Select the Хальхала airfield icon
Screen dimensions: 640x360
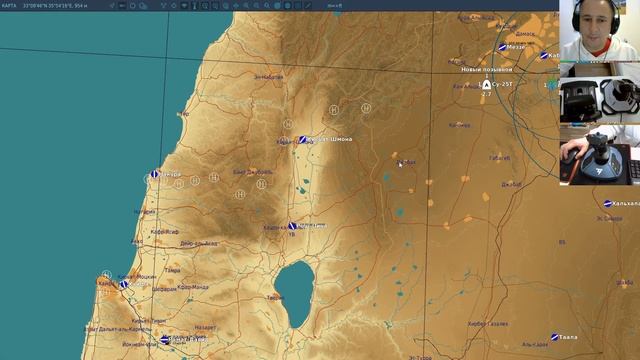pyautogui.click(x=607, y=204)
